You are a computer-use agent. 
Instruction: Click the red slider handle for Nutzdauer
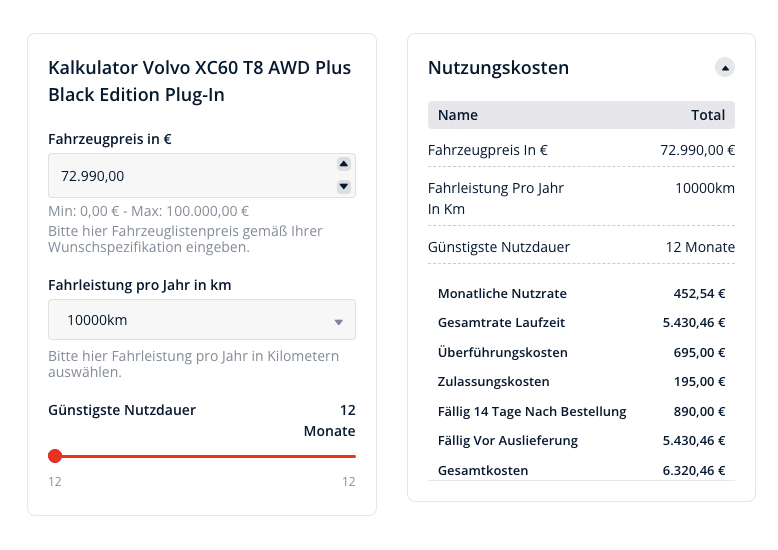click(55, 456)
